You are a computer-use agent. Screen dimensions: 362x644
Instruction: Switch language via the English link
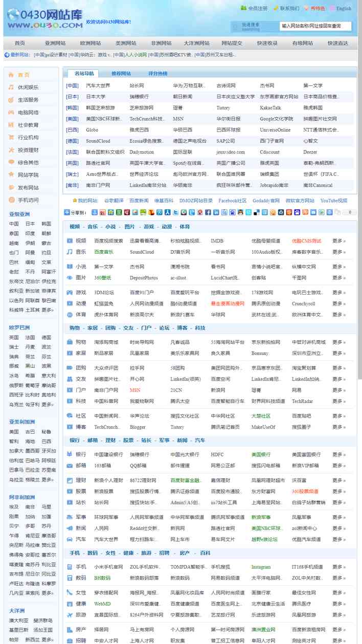[344, 8]
